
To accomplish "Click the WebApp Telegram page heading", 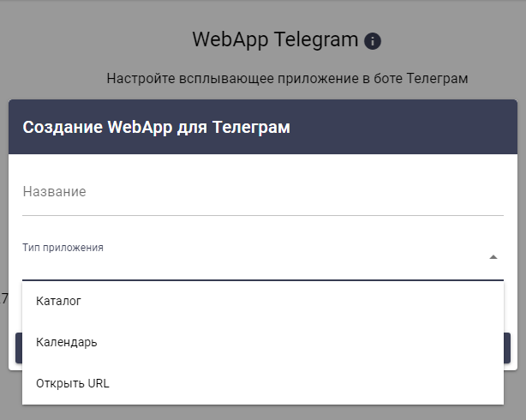I will [x=274, y=39].
